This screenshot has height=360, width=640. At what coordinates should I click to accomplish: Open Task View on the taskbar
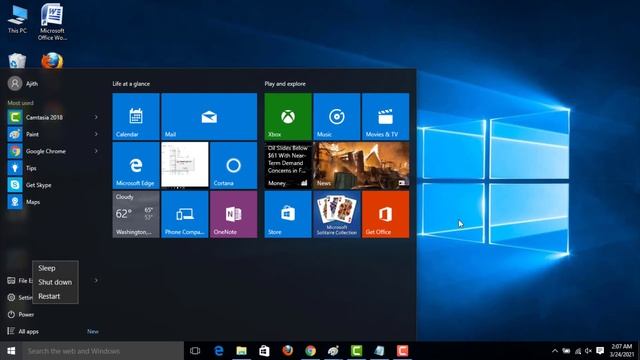tap(195, 351)
